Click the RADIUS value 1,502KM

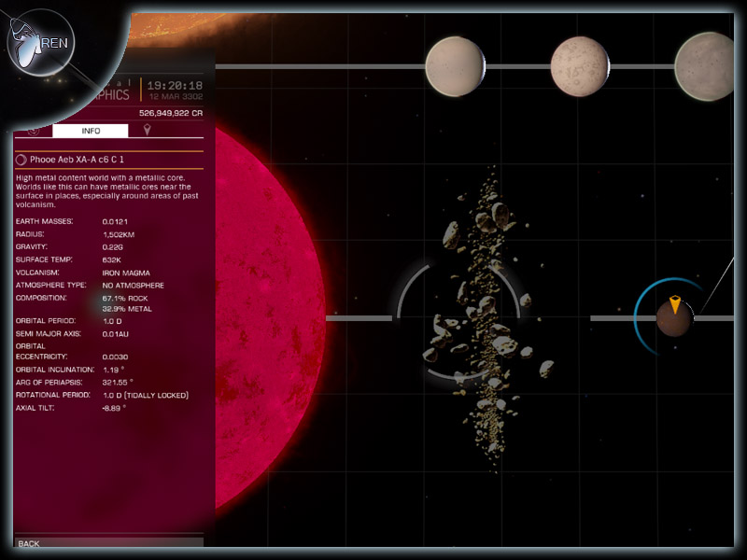point(119,234)
